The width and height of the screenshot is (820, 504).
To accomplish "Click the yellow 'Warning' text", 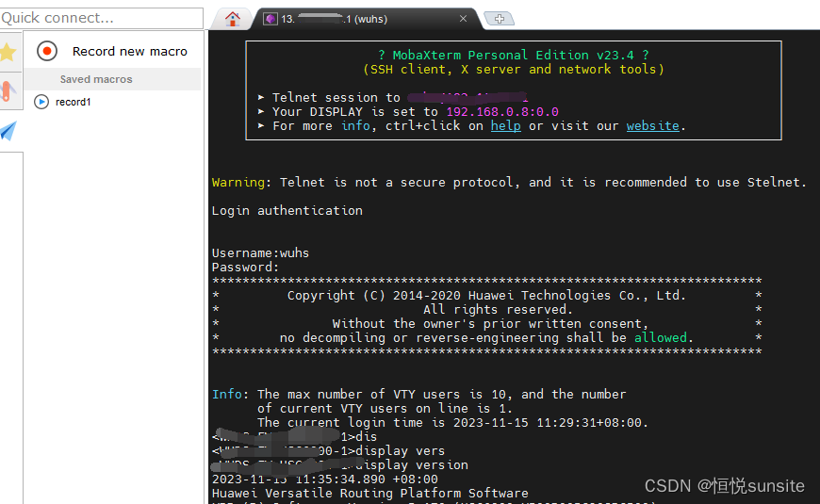I will pyautogui.click(x=238, y=183).
